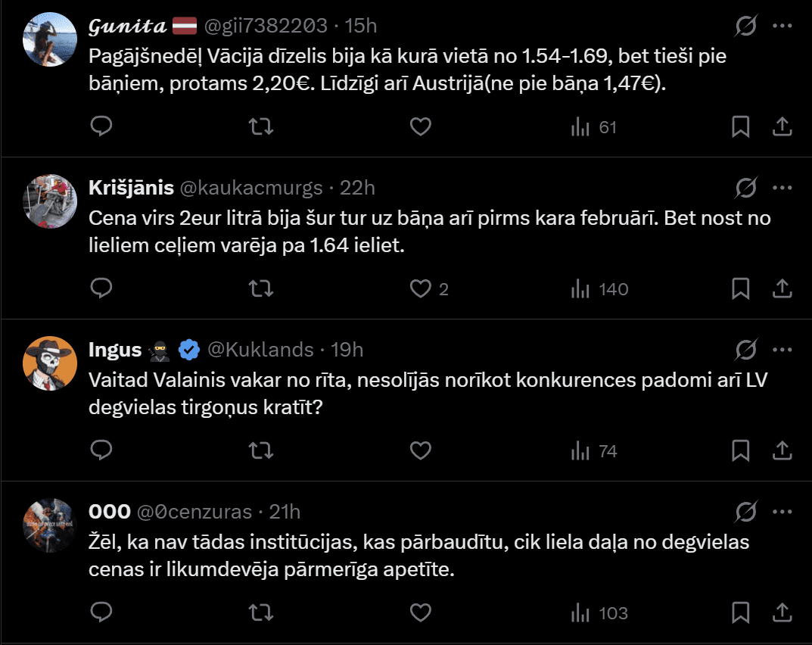This screenshot has height=645, width=812.
Task: Like Krišjānis's tweet with 2 likes
Action: point(421,288)
